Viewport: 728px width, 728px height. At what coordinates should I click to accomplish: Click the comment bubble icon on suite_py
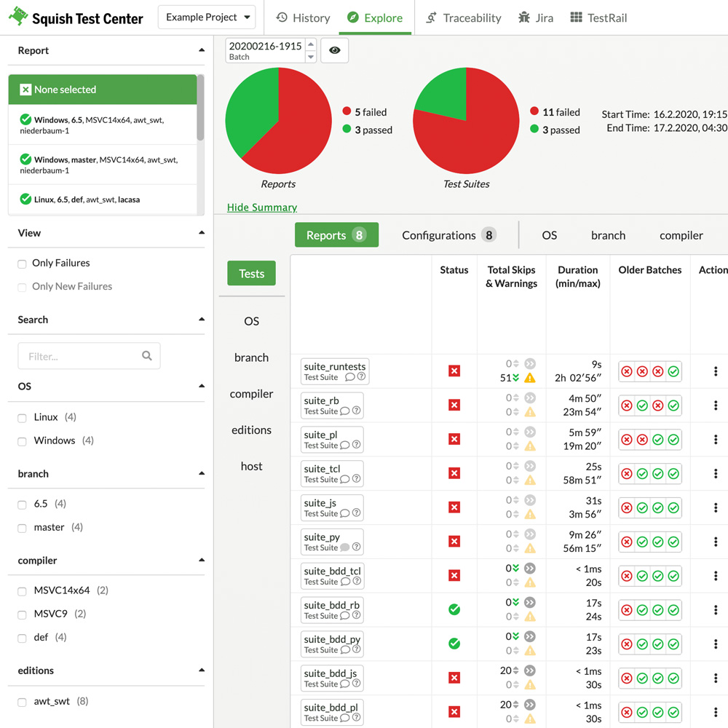[x=345, y=547]
